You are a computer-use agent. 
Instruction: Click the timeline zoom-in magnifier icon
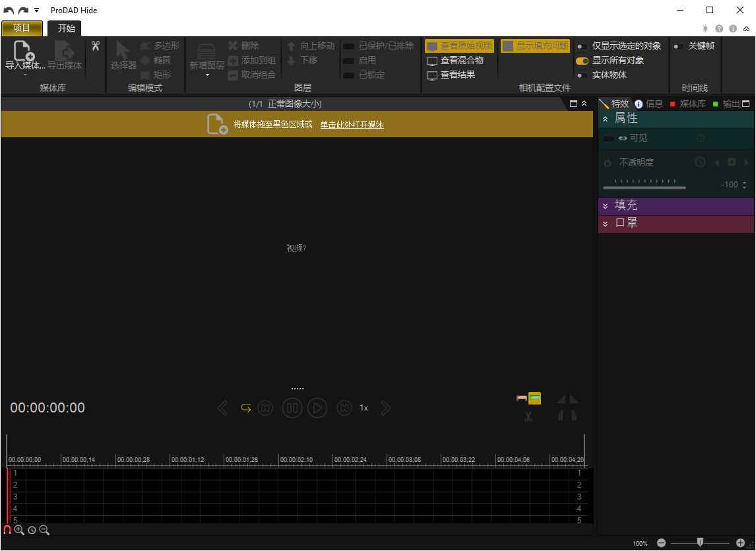pos(20,530)
